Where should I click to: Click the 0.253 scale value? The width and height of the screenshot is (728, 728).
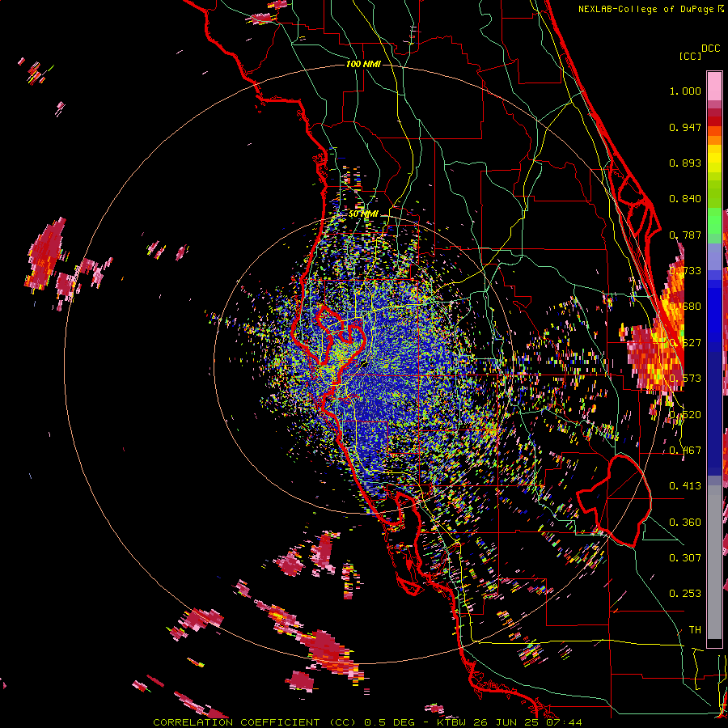click(x=685, y=594)
